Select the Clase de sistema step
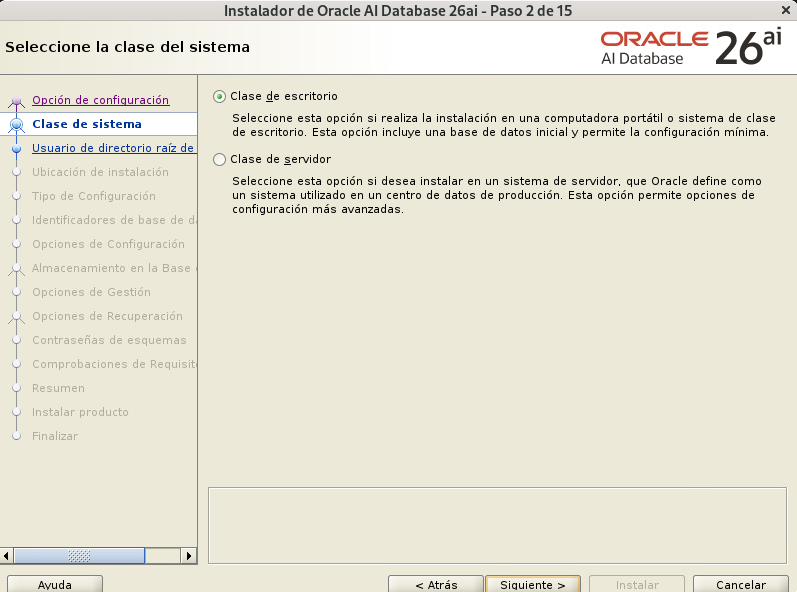This screenshot has width=797, height=592. (x=87, y=124)
